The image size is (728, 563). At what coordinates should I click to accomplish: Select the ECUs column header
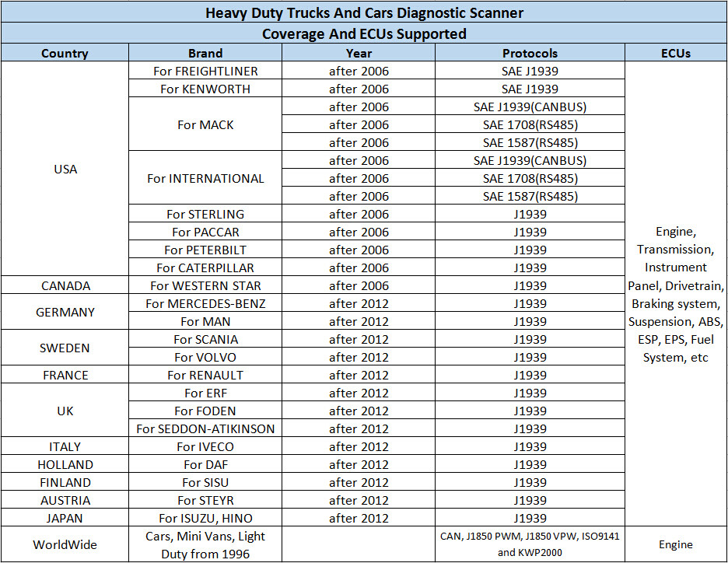676,53
